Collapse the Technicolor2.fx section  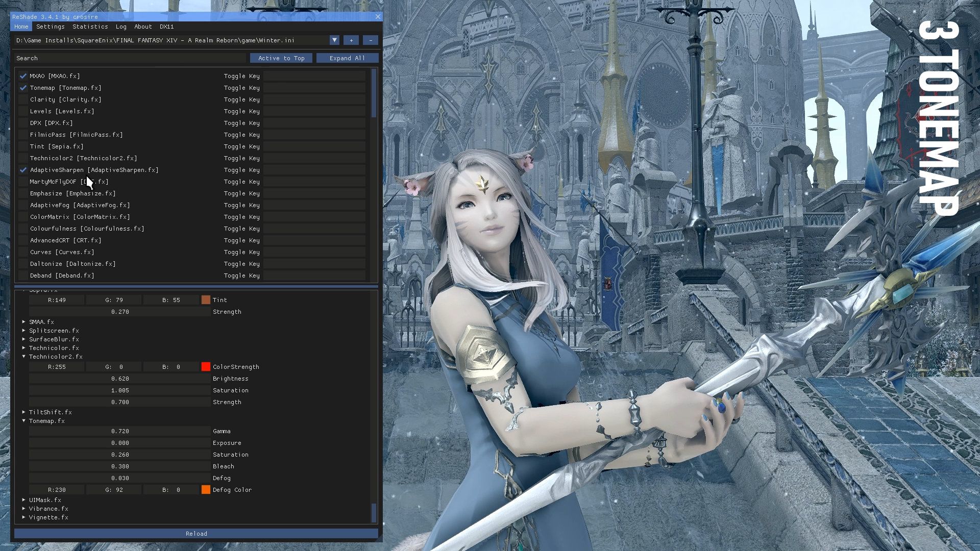pyautogui.click(x=24, y=357)
